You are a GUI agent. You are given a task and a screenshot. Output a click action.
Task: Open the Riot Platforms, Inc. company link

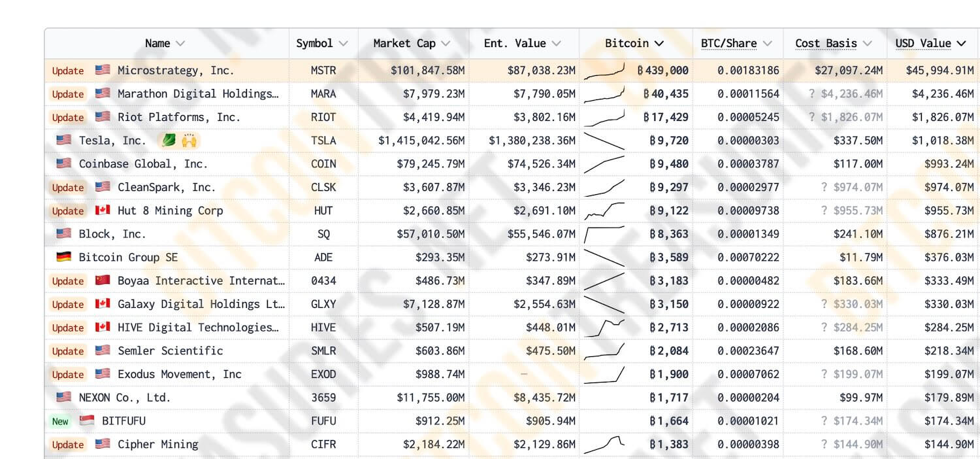point(179,118)
